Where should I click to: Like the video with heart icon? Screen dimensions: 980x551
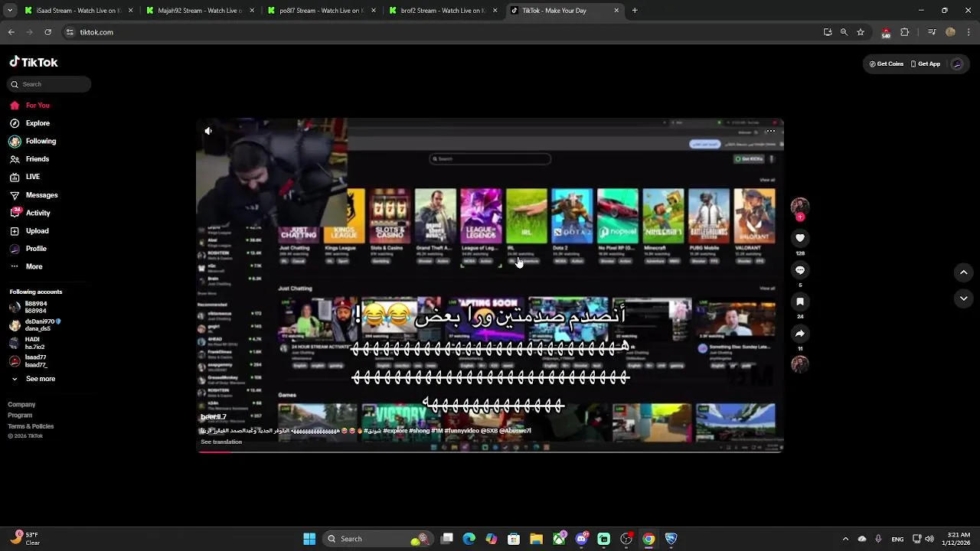point(800,238)
